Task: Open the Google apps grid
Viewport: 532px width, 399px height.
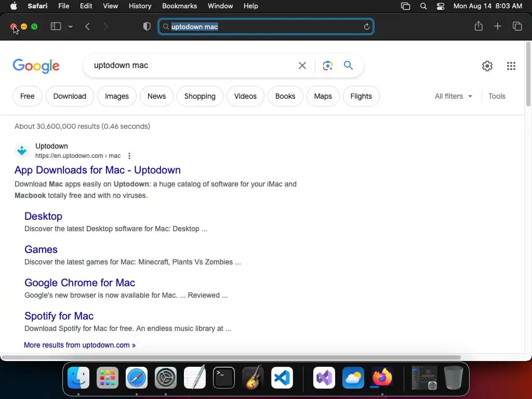Action: (511, 66)
